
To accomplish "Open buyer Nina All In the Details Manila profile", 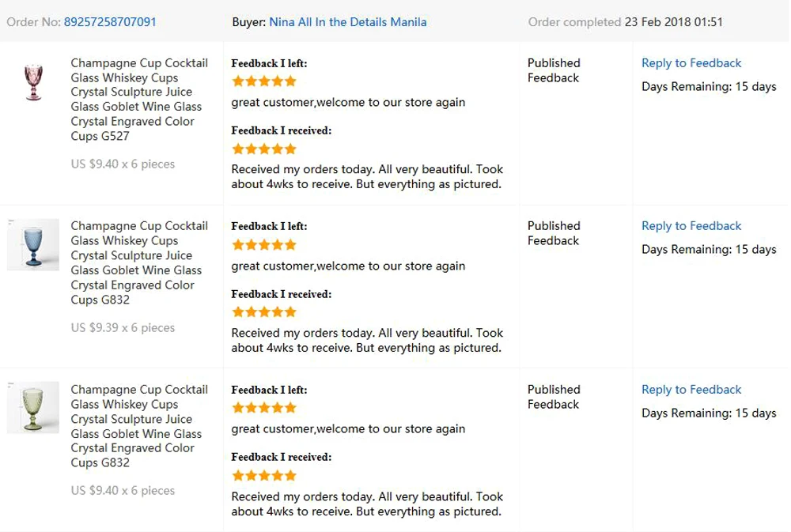I will tap(347, 22).
